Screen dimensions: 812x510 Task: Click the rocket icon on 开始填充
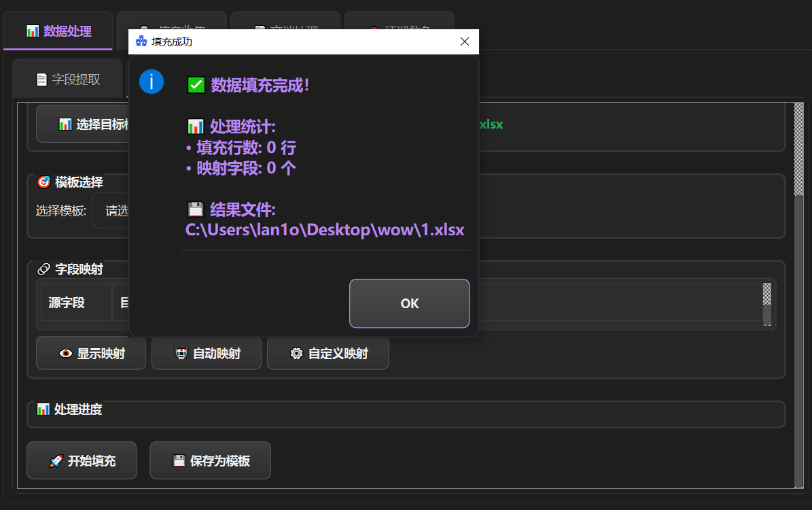click(x=56, y=461)
